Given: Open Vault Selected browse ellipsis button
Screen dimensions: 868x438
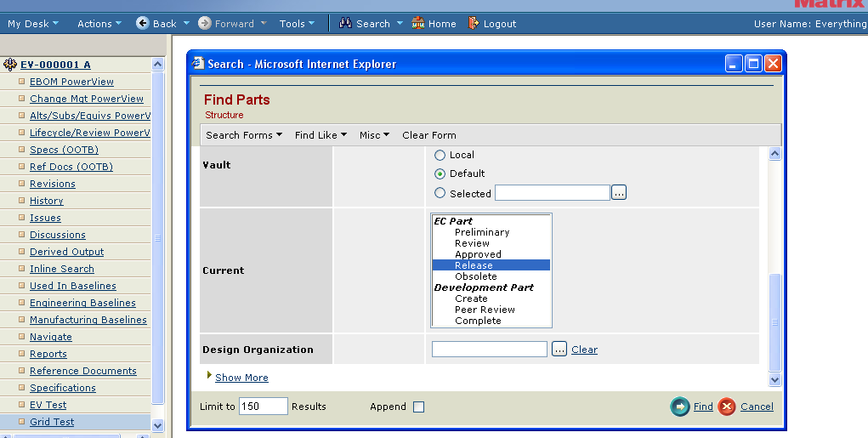Looking at the screenshot, I should [x=619, y=193].
